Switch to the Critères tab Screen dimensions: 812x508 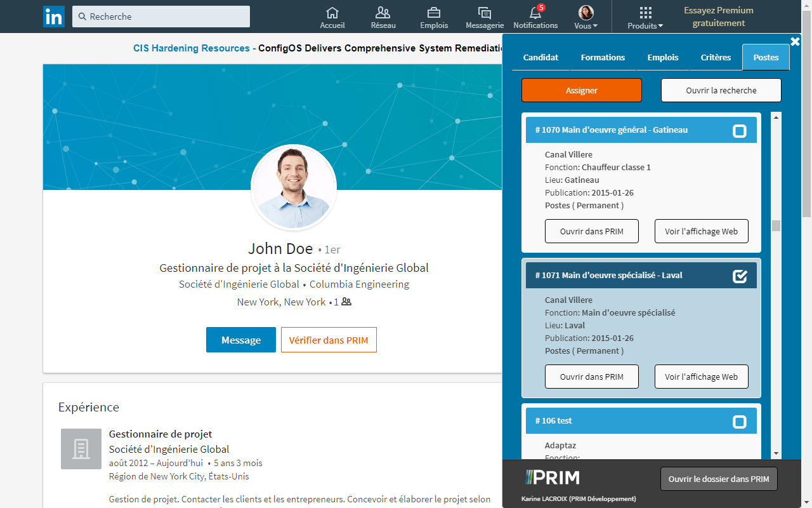tap(716, 57)
